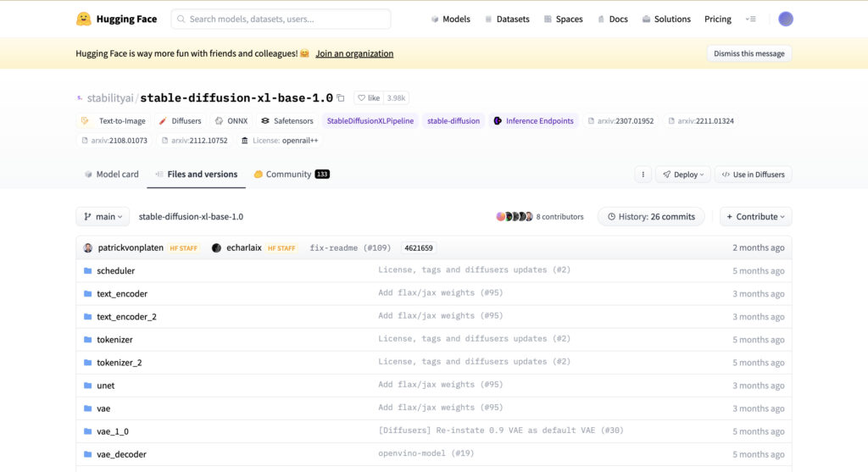The width and height of the screenshot is (868, 472).
Task: Click Join an organization link
Action: coord(354,53)
